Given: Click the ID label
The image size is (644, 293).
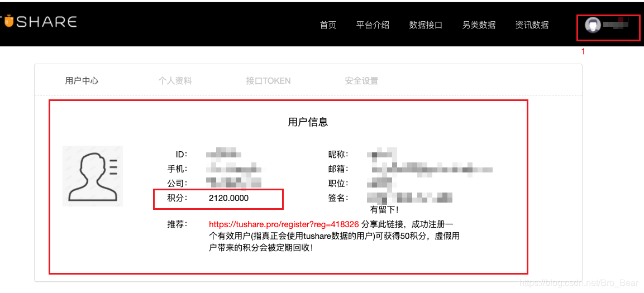Looking at the screenshot, I should pos(182,155).
